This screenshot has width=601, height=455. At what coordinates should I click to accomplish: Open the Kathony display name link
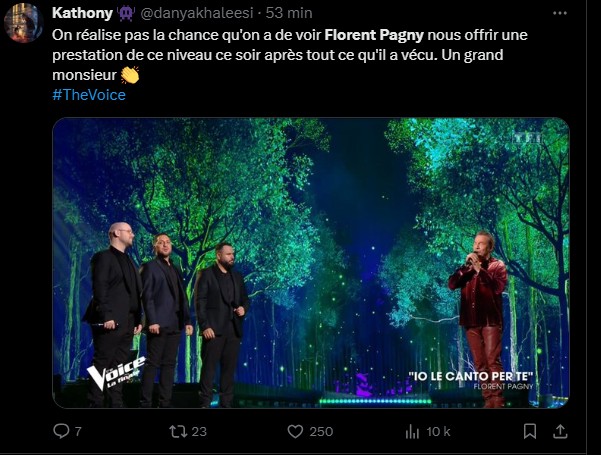pyautogui.click(x=82, y=13)
